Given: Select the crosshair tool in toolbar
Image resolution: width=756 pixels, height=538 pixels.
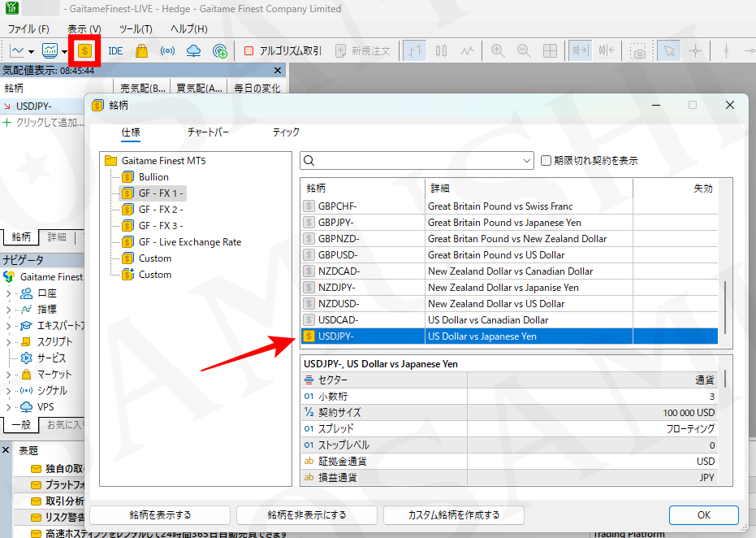Looking at the screenshot, I should pyautogui.click(x=695, y=50).
